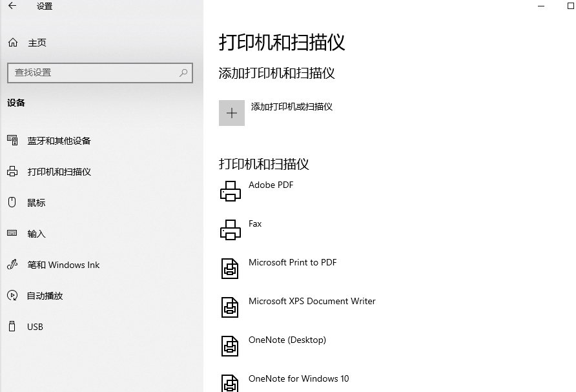Open the 输入 settings section

point(36,234)
